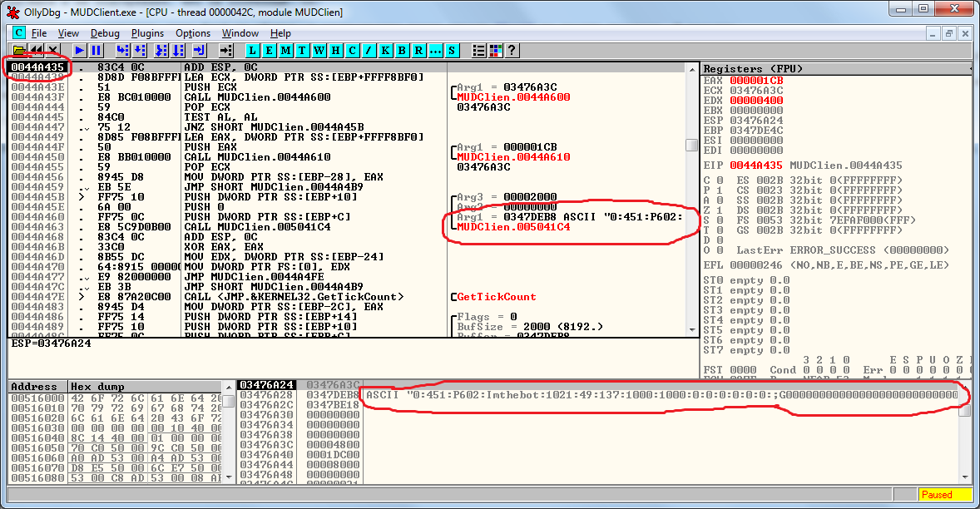The height and width of the screenshot is (509, 980).
Task: Click the Restart program rewind icon
Action: click(x=37, y=51)
